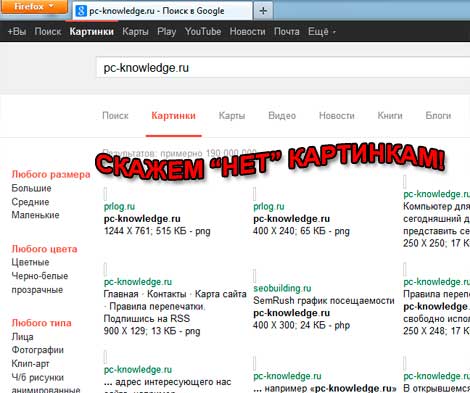
Task: Open prlog.ru link above 1244 X 761 result
Action: coord(119,207)
